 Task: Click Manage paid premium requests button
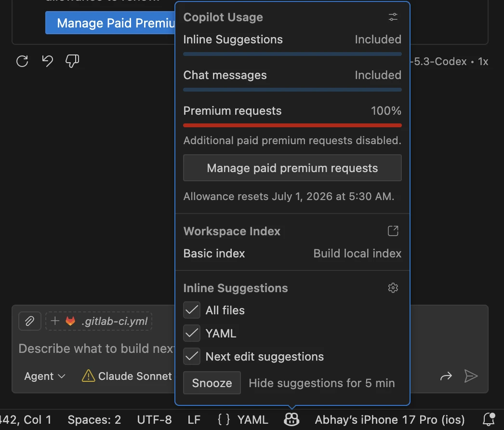(x=292, y=168)
